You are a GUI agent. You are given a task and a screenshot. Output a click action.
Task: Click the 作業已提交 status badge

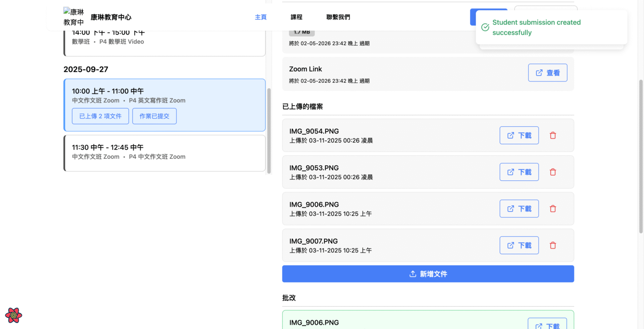pyautogui.click(x=154, y=116)
